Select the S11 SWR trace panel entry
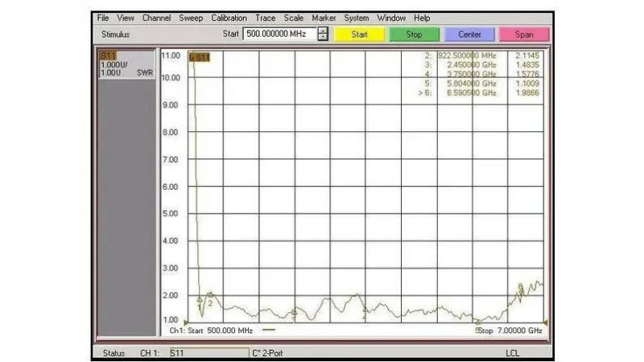Viewport: 644px width, 362px height. coord(125,64)
